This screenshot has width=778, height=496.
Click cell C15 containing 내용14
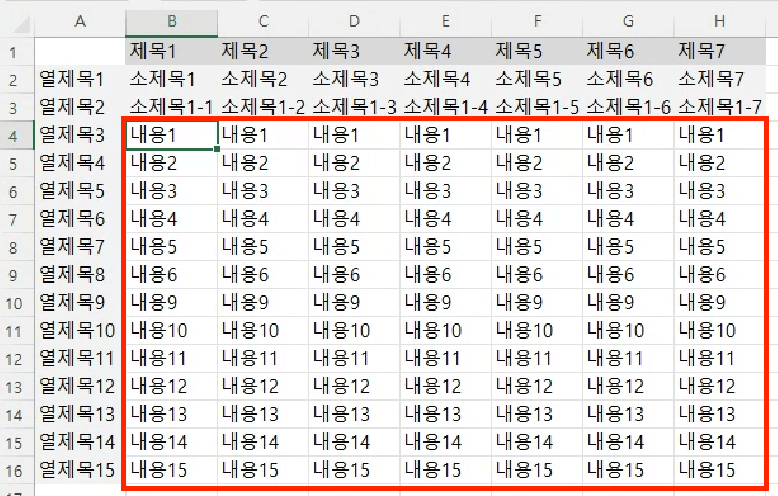[x=263, y=442]
